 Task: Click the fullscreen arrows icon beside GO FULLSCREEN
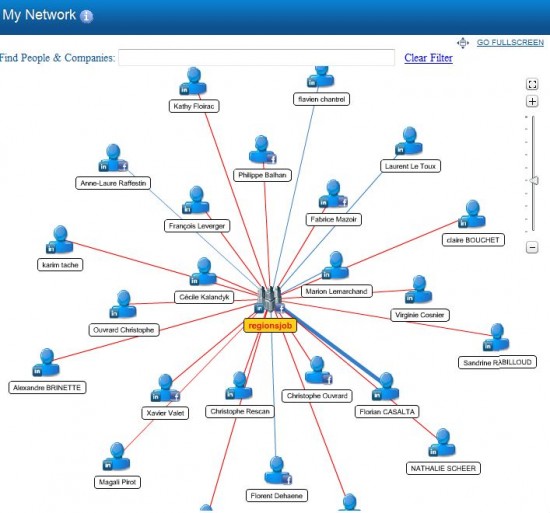[463, 43]
